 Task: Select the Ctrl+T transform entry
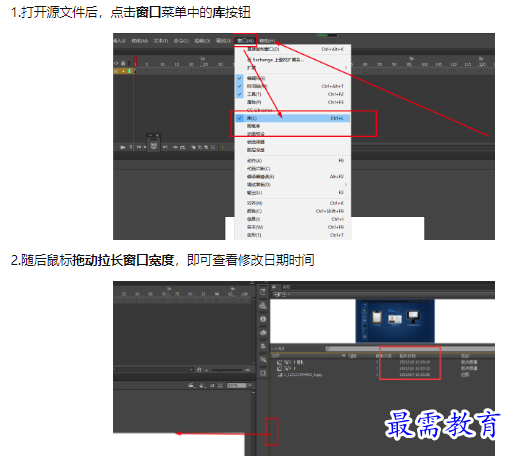tap(293, 235)
